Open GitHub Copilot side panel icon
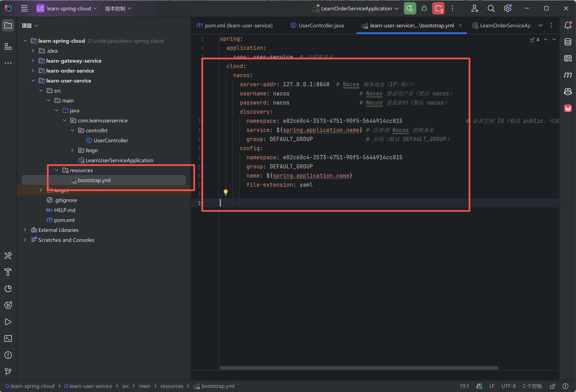This screenshot has height=392, width=576. (x=568, y=92)
